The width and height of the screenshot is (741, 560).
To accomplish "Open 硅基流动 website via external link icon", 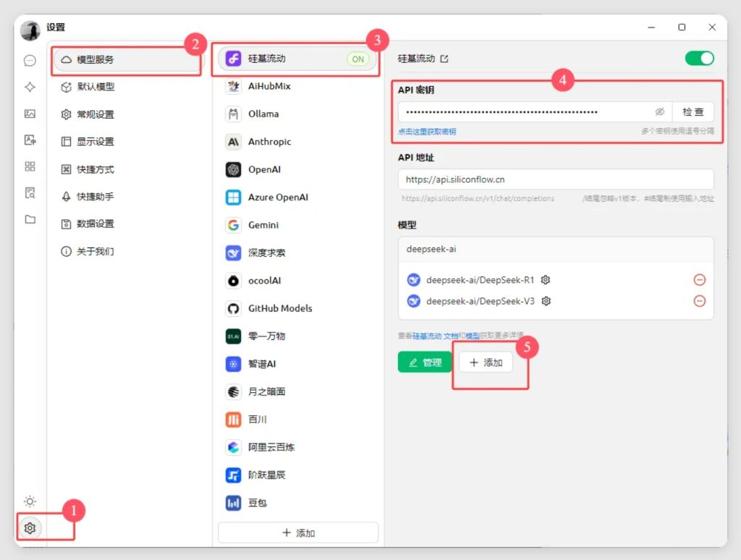I will coord(444,59).
